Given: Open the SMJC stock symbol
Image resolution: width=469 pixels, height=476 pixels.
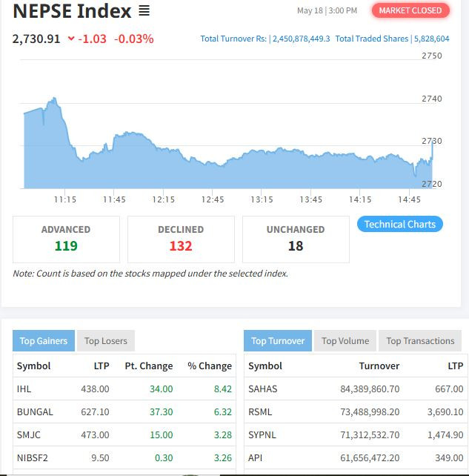Looking at the screenshot, I should point(28,434).
